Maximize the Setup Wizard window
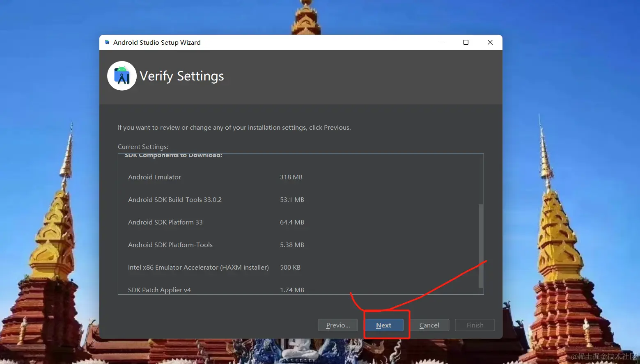The width and height of the screenshot is (640, 364). click(466, 42)
